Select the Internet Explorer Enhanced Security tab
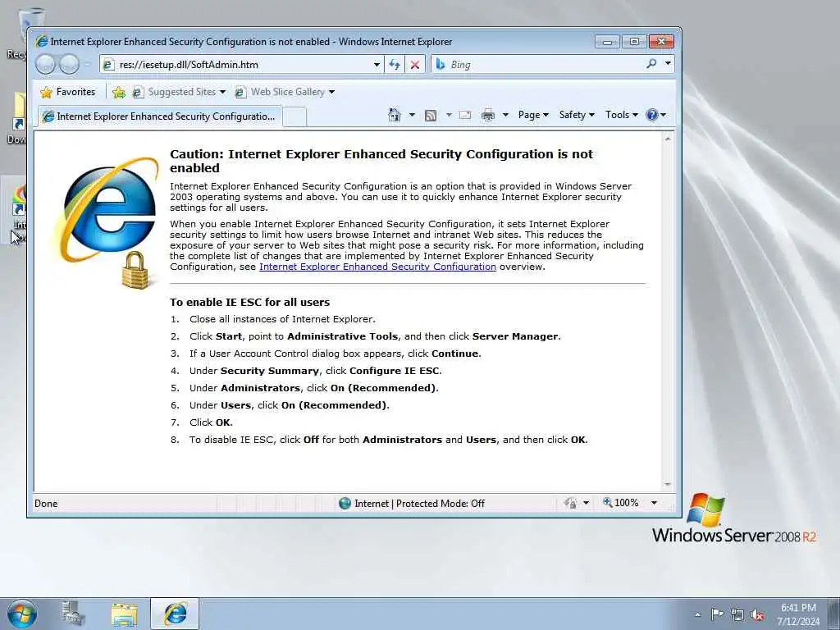Screen dimensions: 840x630 pos(160,116)
